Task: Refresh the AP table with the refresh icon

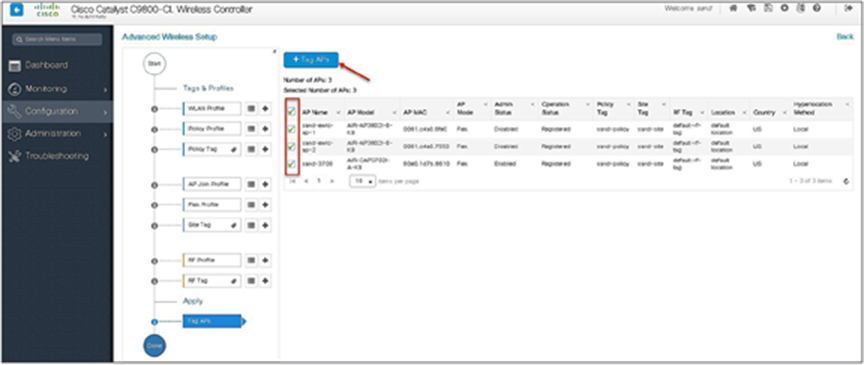Action: click(846, 181)
